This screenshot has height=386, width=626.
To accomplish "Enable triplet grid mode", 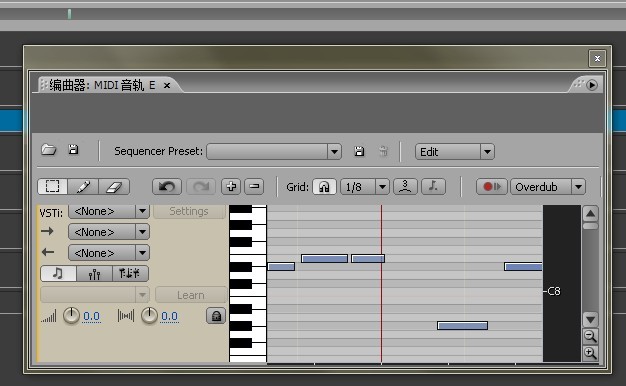I will pos(405,186).
